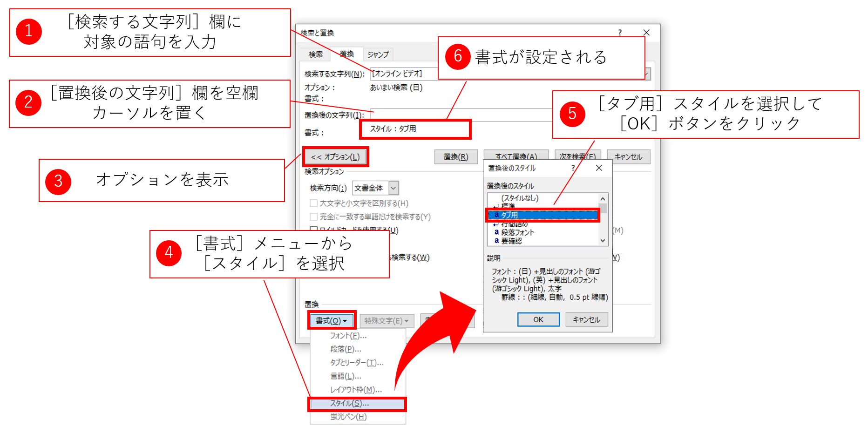The height and width of the screenshot is (433, 868).
Task: Click help icon in 置換後のスタイル dialog
Action: [x=573, y=168]
